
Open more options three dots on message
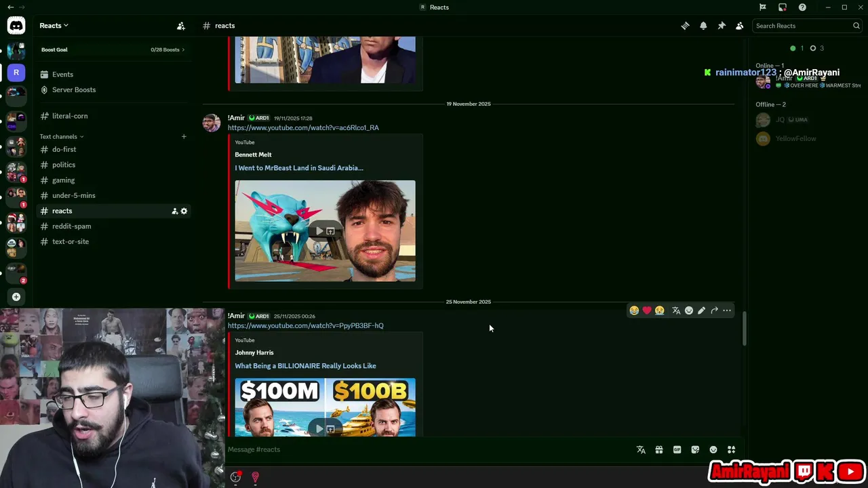(727, 310)
